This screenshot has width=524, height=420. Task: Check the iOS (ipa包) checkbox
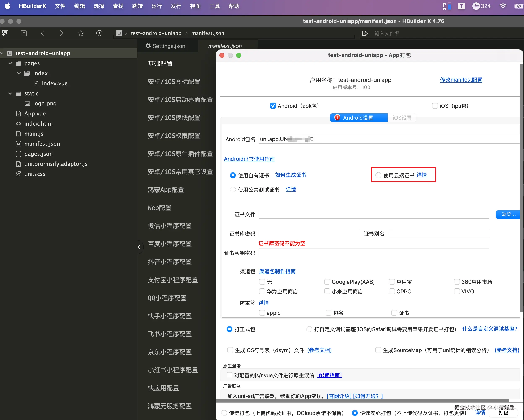coord(435,106)
